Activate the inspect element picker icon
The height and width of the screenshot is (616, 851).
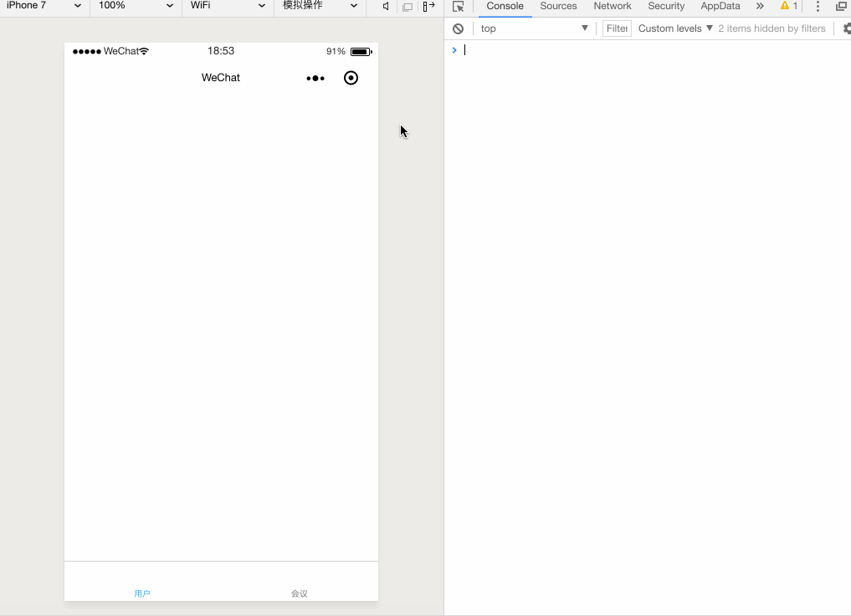click(x=459, y=7)
